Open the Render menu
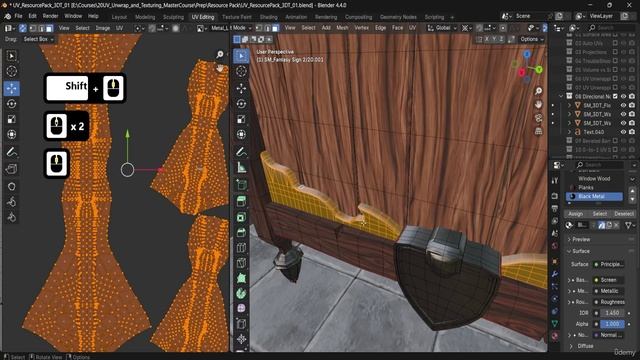This screenshot has height=360, width=640. pyautogui.click(x=50, y=16)
